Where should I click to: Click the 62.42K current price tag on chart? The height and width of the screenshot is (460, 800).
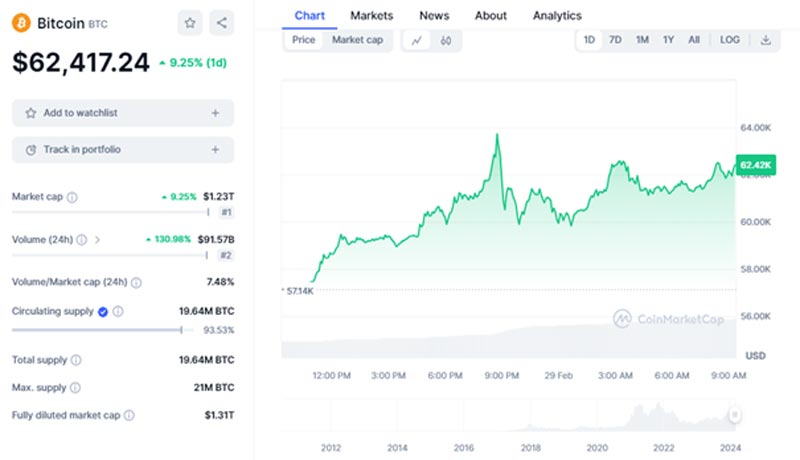756,165
